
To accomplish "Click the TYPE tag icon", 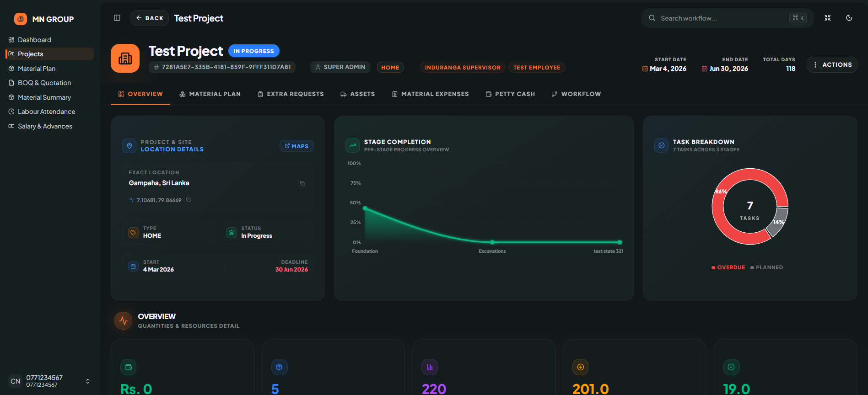I will click(133, 233).
